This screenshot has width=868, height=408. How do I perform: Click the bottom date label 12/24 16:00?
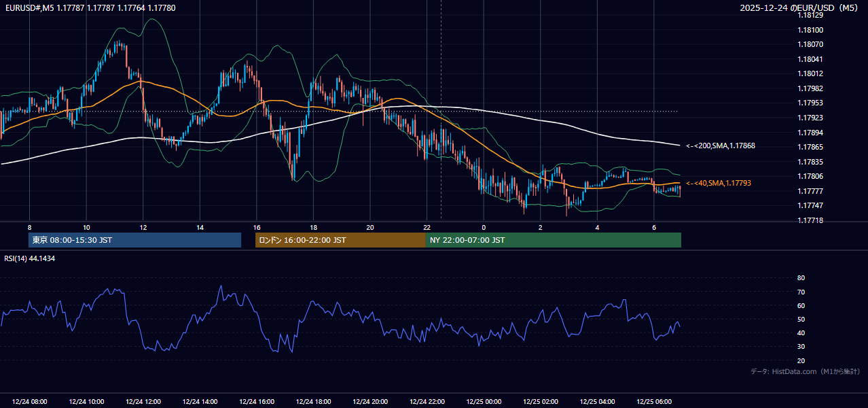(x=257, y=402)
